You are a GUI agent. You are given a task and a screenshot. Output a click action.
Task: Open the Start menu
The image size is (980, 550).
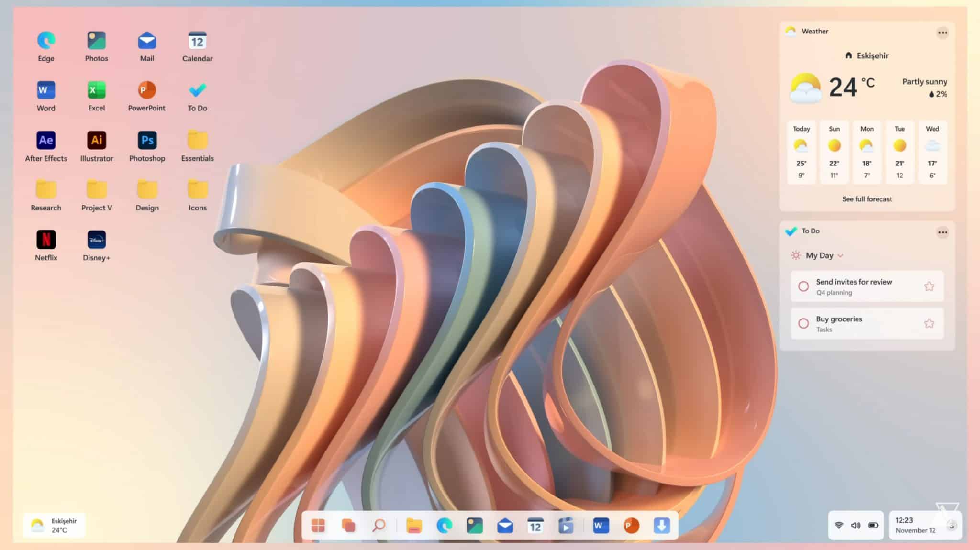[x=319, y=526]
